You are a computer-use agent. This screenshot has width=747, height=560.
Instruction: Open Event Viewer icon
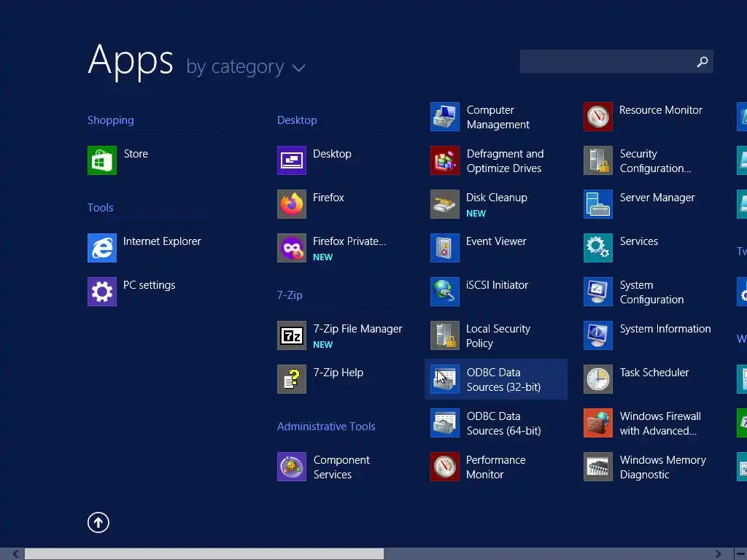[x=445, y=248]
